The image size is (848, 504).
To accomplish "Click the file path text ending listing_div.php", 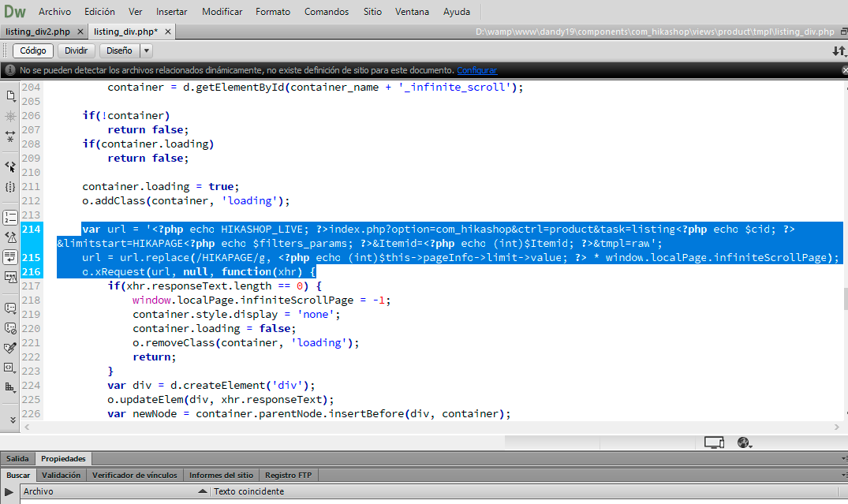I will coord(655,32).
